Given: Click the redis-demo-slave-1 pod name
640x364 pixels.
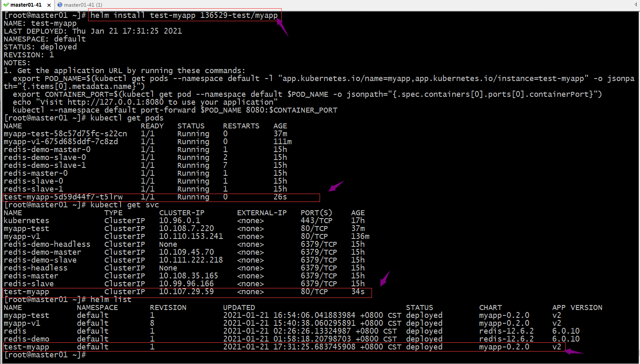Looking at the screenshot, I should pos(45,165).
